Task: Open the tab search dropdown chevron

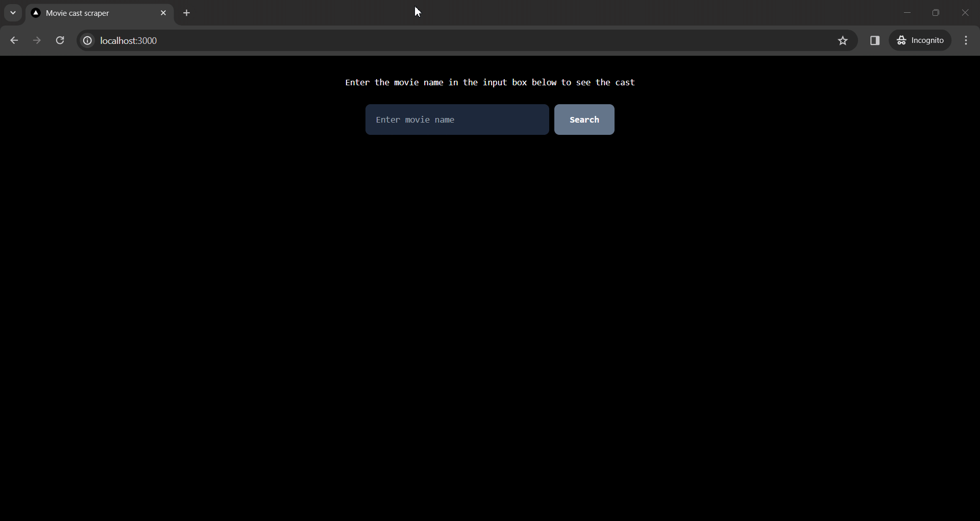Action: point(13,13)
